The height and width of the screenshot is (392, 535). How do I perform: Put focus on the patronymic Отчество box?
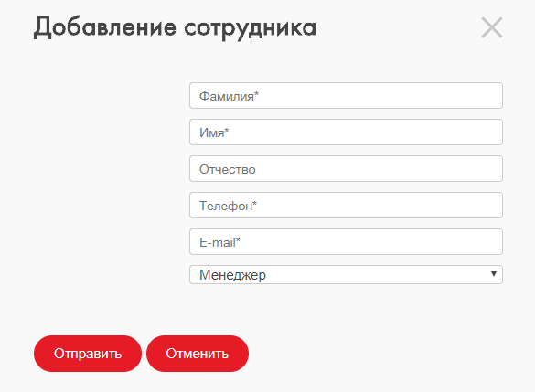tap(346, 169)
